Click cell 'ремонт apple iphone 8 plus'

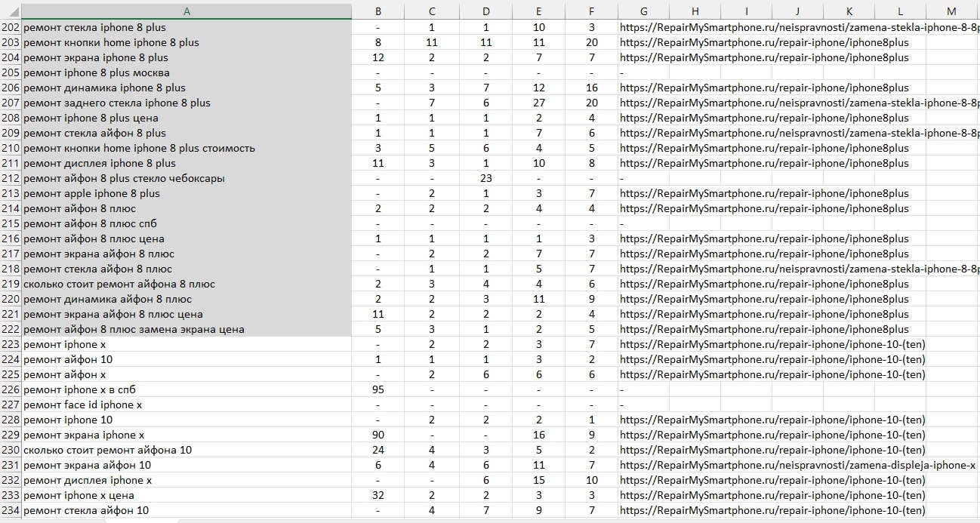coord(186,193)
